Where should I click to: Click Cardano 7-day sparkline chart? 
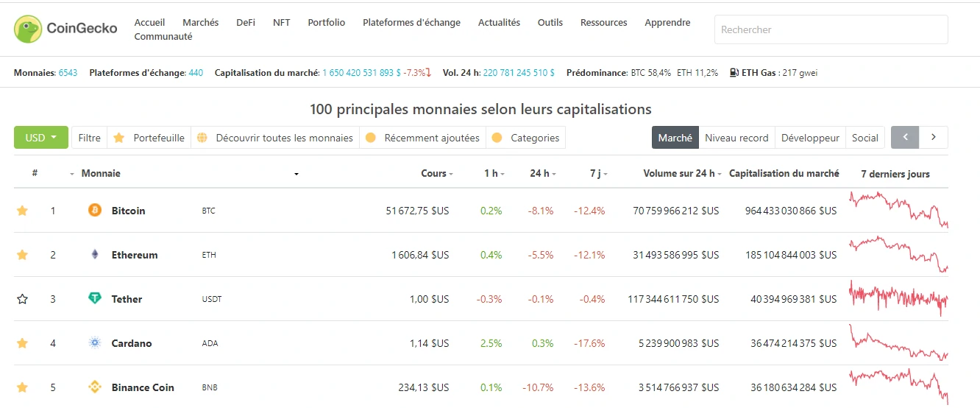click(898, 343)
